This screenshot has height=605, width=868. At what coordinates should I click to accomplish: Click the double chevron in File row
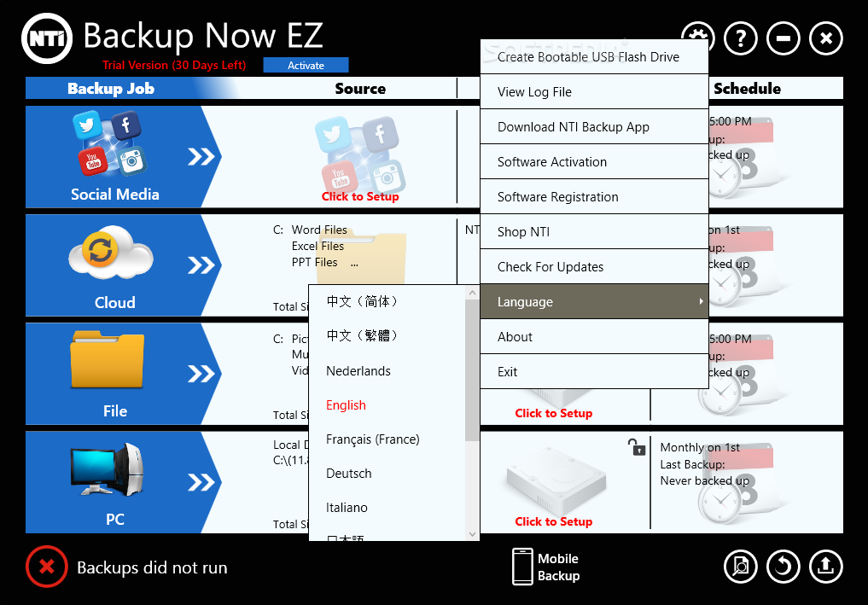click(201, 374)
